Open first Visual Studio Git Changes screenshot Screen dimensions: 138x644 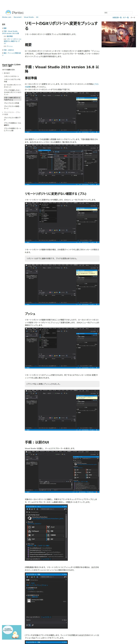62,112
